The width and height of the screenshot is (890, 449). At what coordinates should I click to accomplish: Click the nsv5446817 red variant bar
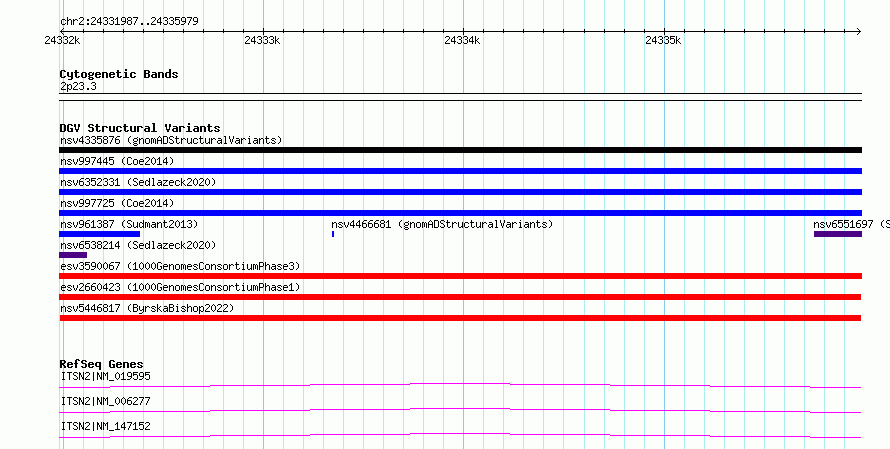[460, 318]
